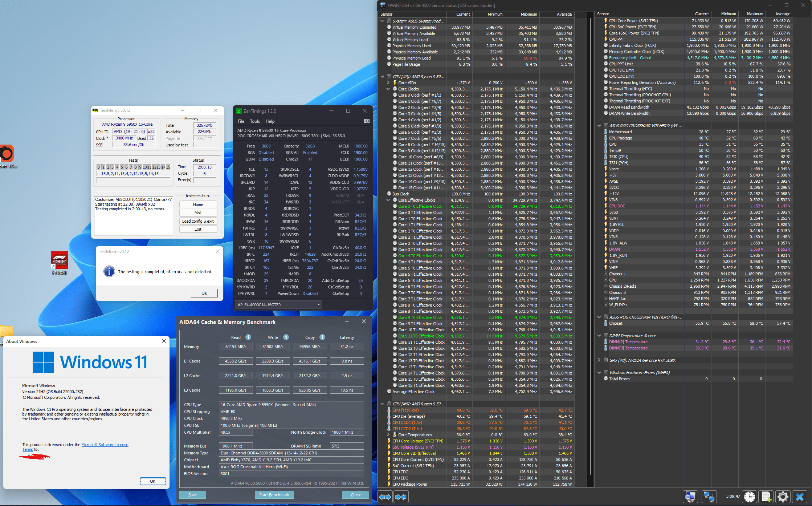The image size is (812, 506).
Task: Collapse System: ASUS System Prod sensor group
Action: [x=382, y=21]
